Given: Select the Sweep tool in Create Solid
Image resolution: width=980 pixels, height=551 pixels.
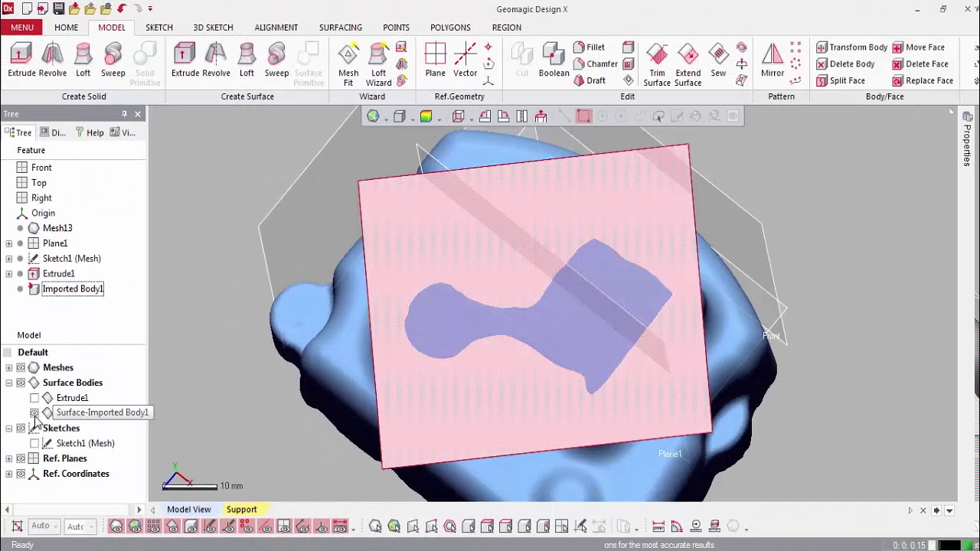Looking at the screenshot, I should (113, 60).
